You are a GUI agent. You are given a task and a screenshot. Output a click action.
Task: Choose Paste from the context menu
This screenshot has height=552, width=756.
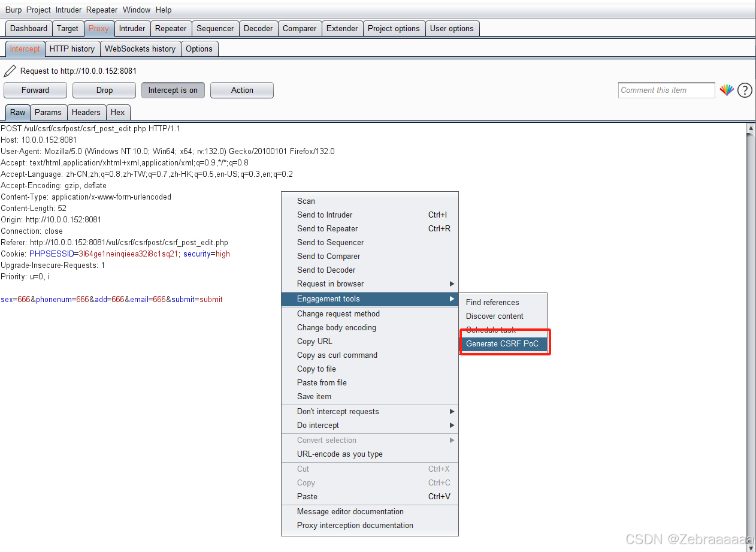[370, 496]
